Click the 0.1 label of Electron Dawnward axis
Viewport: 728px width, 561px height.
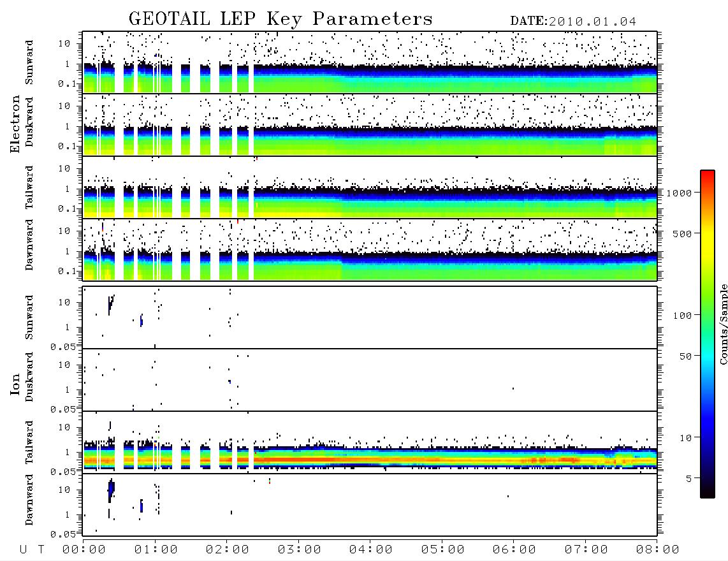click(x=67, y=271)
